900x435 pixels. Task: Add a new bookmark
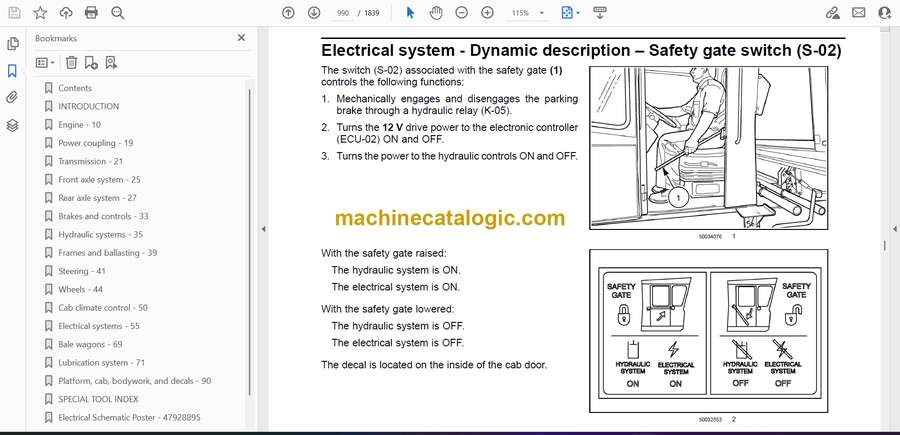[91, 63]
